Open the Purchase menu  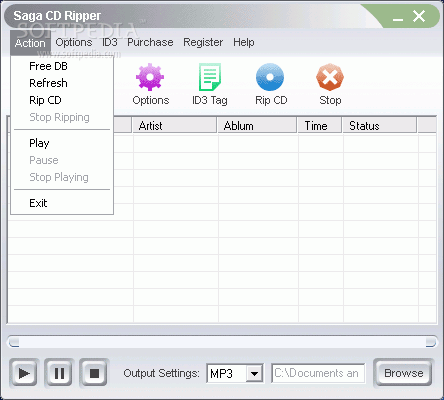150,42
